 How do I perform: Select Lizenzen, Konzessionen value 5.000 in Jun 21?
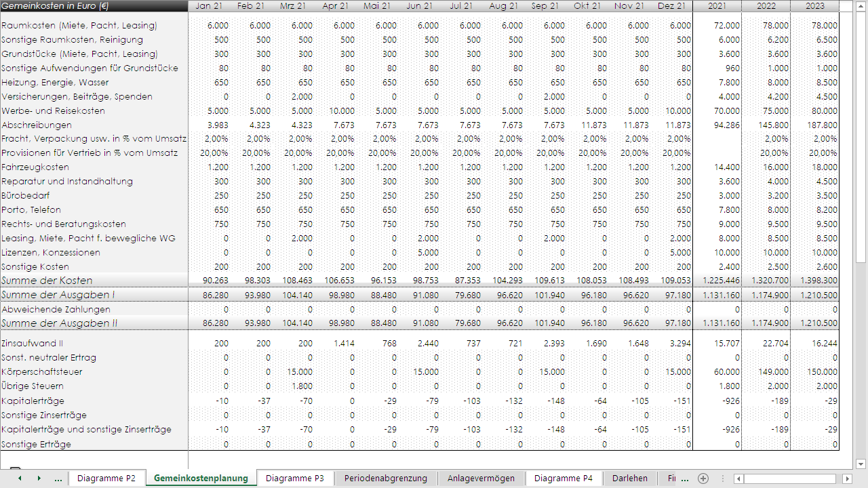click(x=428, y=252)
